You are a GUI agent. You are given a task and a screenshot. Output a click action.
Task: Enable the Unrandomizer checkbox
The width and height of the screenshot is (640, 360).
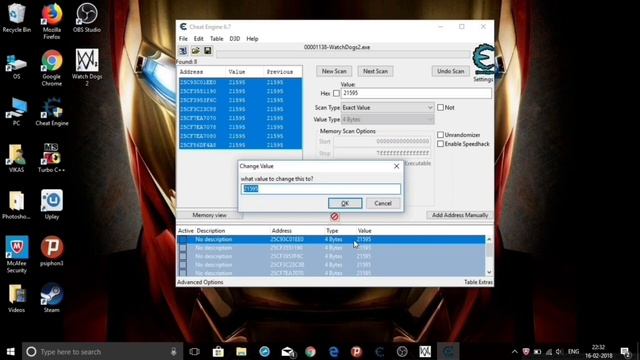[440, 135]
